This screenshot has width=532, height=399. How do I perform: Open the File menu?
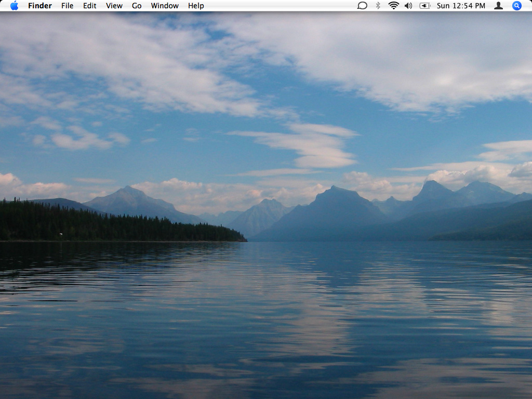(67, 6)
